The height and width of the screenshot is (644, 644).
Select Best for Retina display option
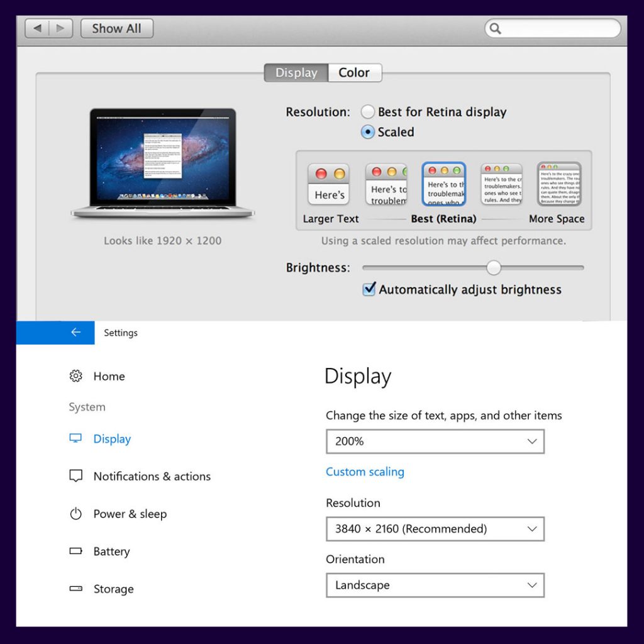pos(367,111)
